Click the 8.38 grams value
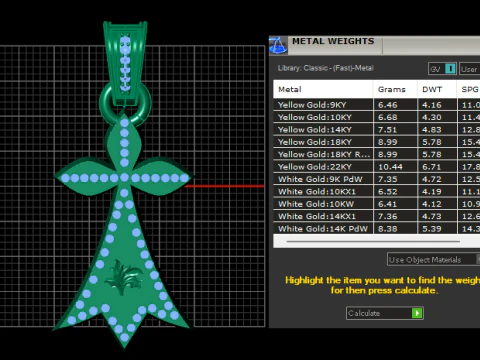 click(387, 229)
